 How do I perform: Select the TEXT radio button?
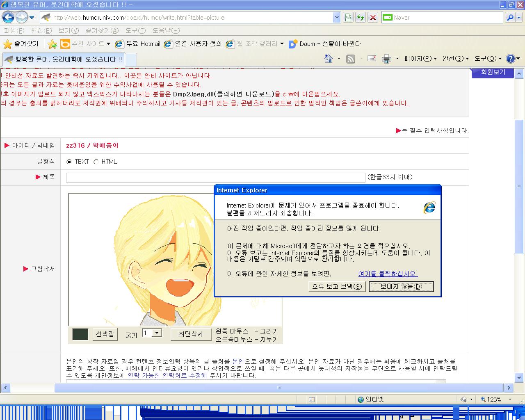[69, 162]
